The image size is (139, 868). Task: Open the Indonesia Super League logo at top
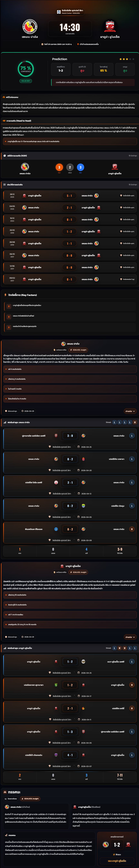(x=59, y=11)
